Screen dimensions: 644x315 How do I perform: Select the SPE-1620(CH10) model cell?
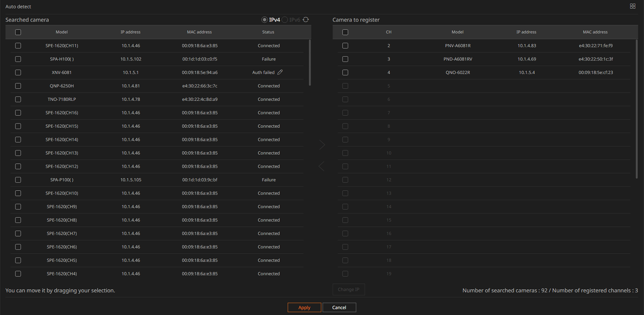[x=62, y=193]
